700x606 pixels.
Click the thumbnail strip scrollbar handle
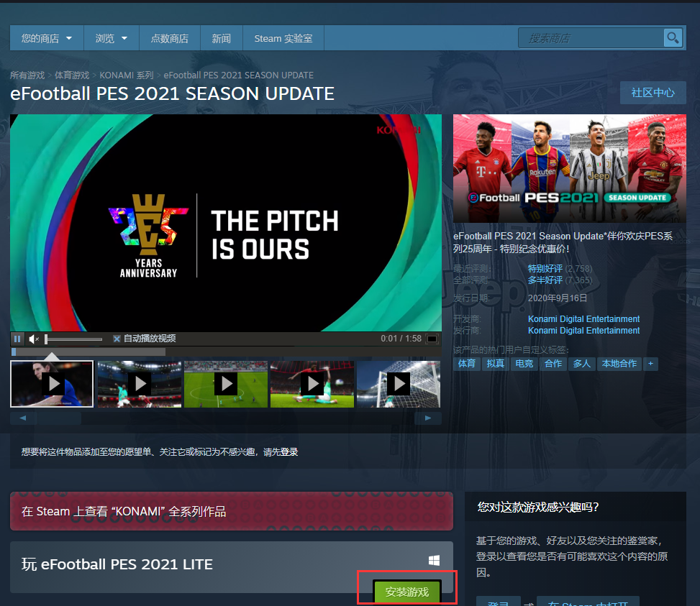coord(59,418)
